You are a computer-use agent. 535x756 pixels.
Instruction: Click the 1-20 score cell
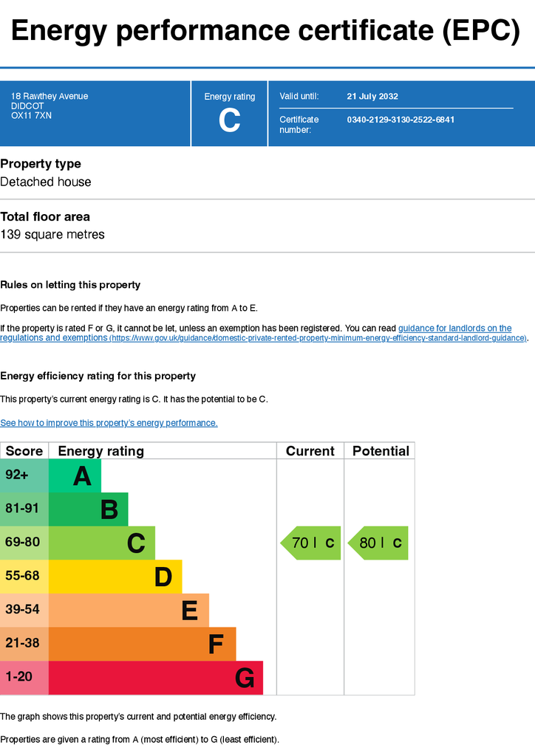pos(24,678)
